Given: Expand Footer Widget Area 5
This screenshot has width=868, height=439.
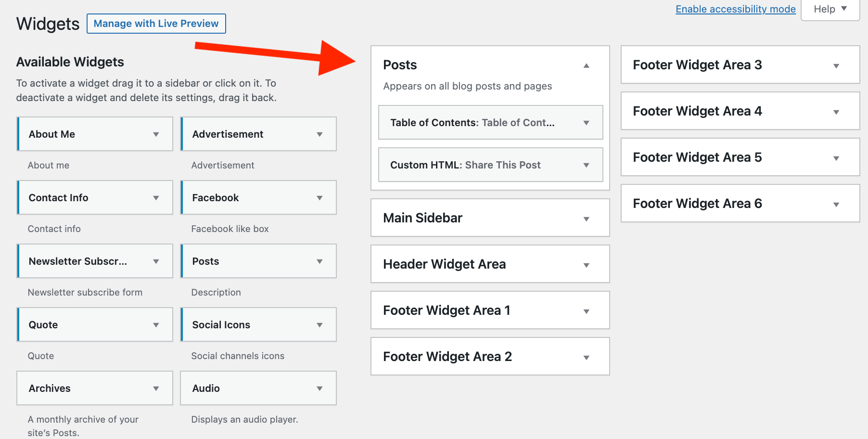Looking at the screenshot, I should click(x=837, y=157).
